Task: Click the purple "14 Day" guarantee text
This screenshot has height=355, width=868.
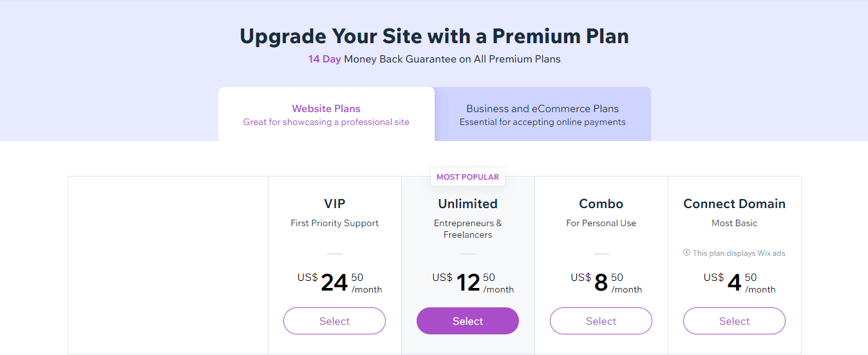Action: click(325, 59)
